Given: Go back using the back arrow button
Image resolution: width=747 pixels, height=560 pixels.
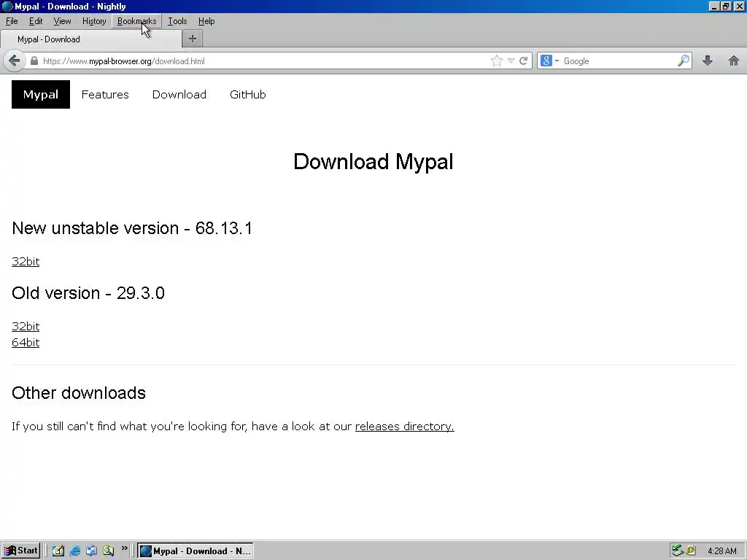Looking at the screenshot, I should tap(15, 61).
